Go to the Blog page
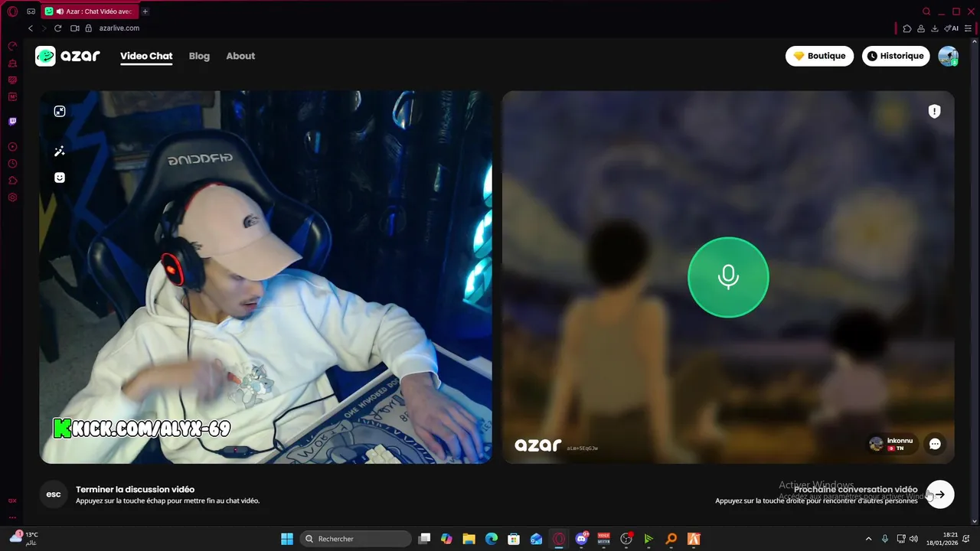Viewport: 980px width, 551px height. coord(199,56)
